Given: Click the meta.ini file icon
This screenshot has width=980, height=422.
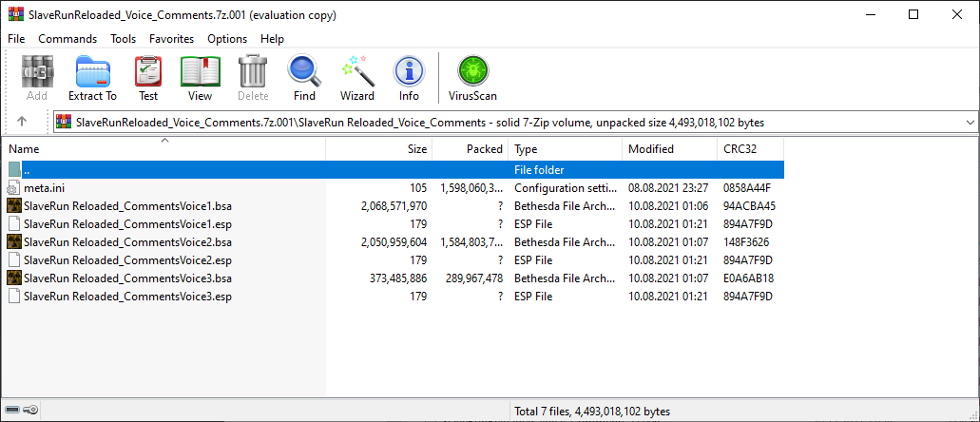Looking at the screenshot, I should tap(14, 187).
